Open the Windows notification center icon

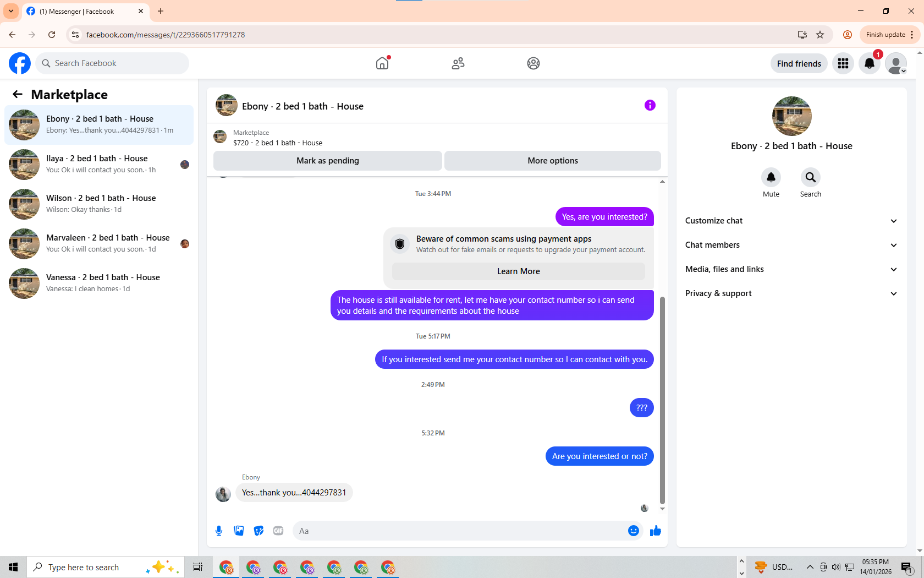tap(907, 567)
